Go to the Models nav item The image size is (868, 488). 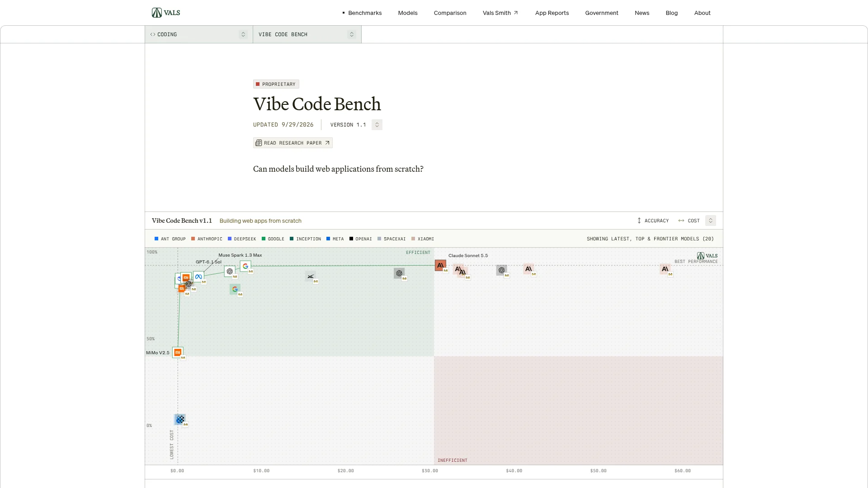[x=408, y=13]
